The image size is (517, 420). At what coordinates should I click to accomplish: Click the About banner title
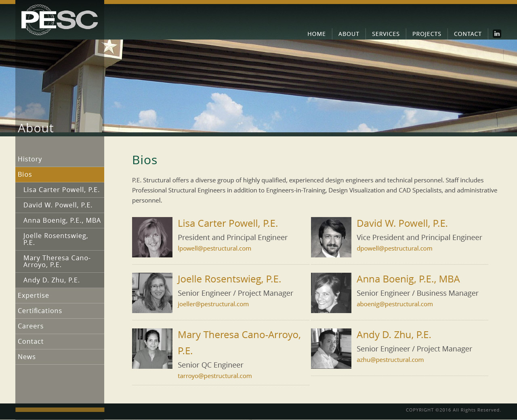pos(36,128)
